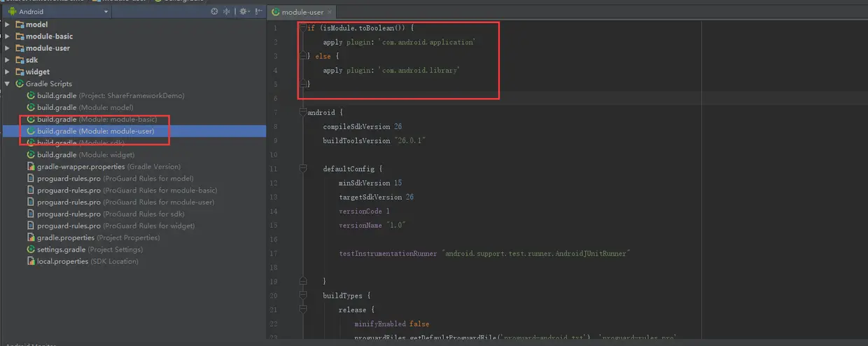The width and height of the screenshot is (868, 346).
Task: Select the widget folder icon
Action: point(19,72)
